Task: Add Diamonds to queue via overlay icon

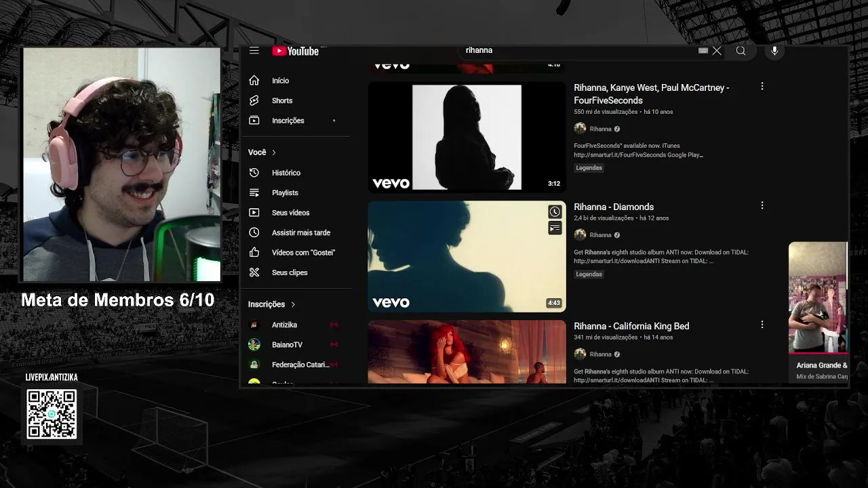Action: 555,228
